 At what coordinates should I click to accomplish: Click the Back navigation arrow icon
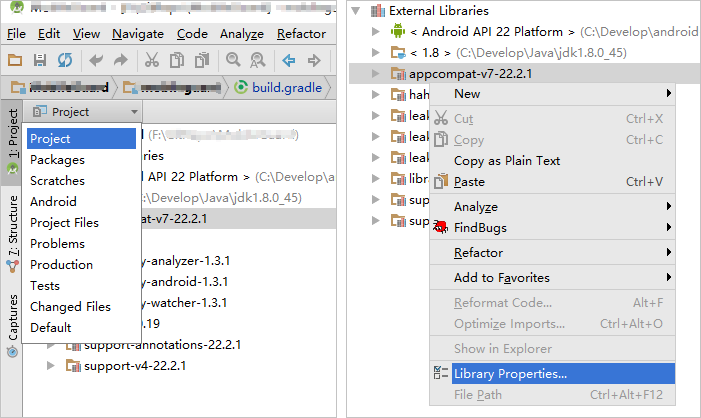tap(288, 60)
